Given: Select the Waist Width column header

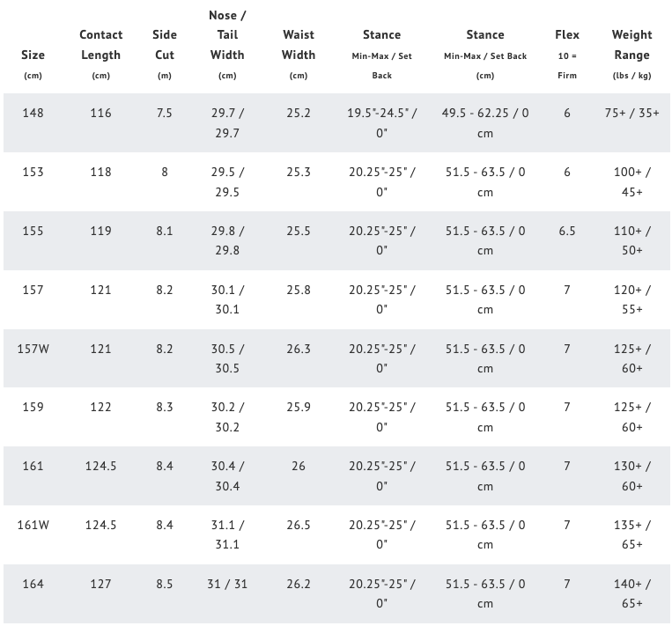Looking at the screenshot, I should pyautogui.click(x=299, y=45).
